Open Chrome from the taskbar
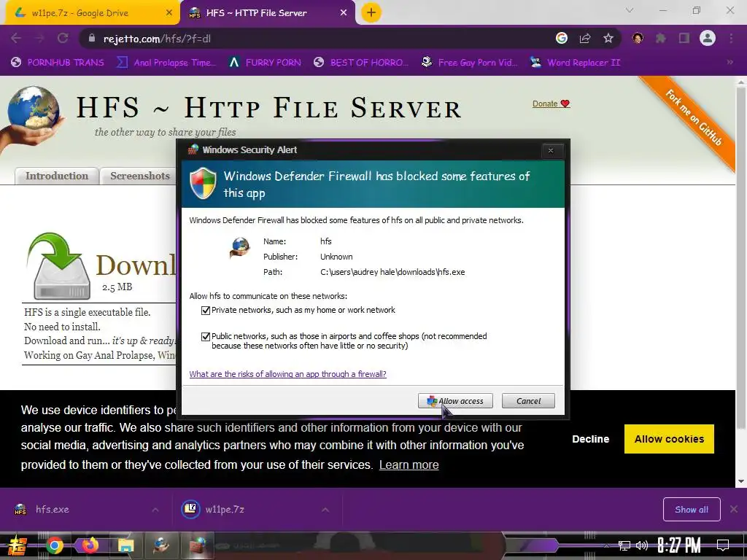Image resolution: width=747 pixels, height=560 pixels. [x=54, y=545]
